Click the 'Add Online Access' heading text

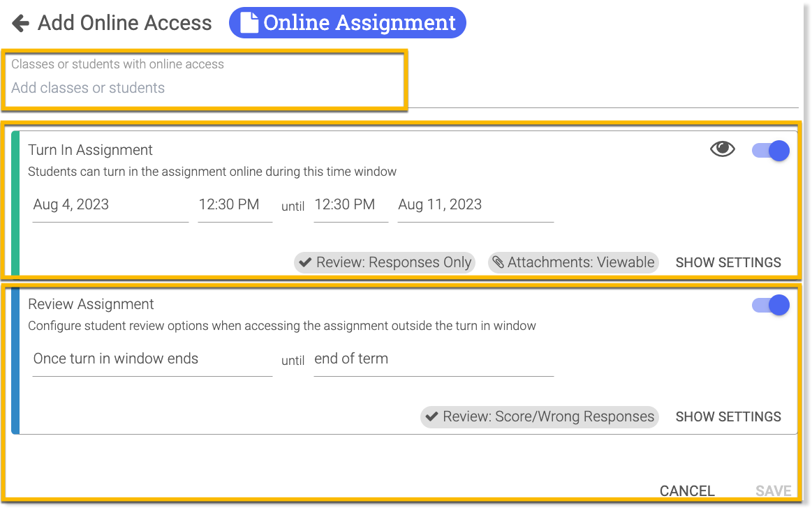click(x=125, y=23)
